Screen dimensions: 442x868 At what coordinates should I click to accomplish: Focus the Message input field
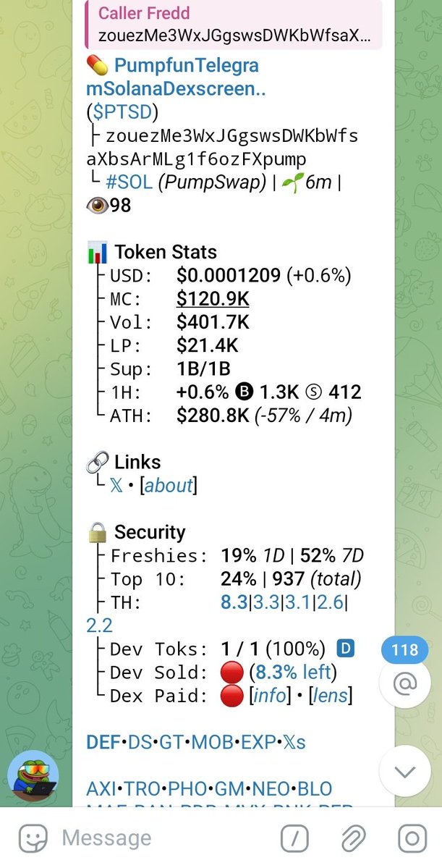tap(166, 838)
